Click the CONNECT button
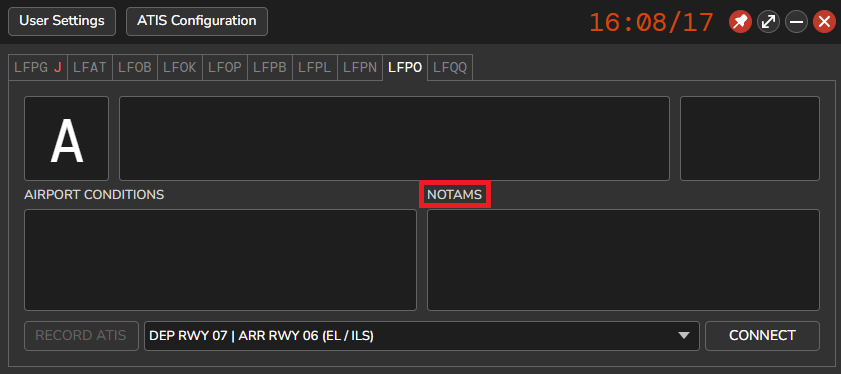 click(x=762, y=336)
